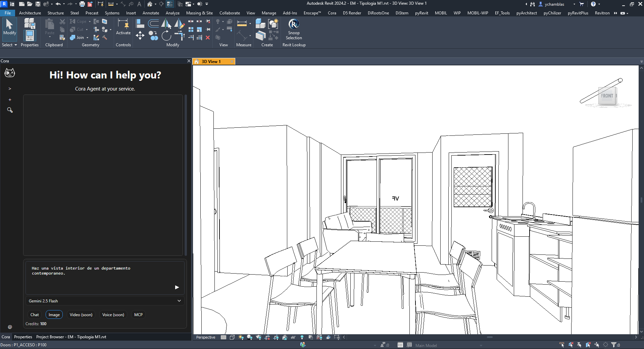Switch to Project Browser panel tab
The image size is (644, 349).
click(x=71, y=337)
